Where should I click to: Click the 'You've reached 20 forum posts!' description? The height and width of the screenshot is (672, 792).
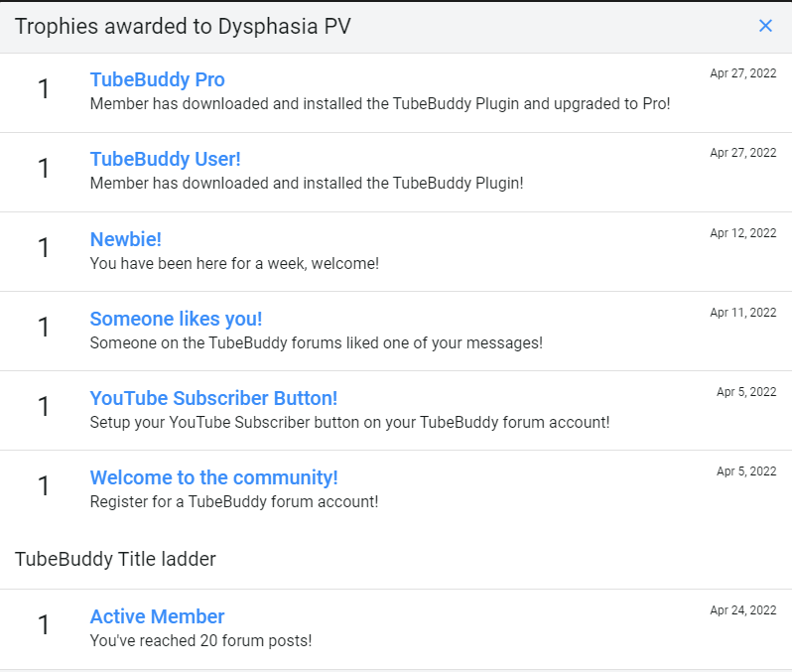click(200, 641)
